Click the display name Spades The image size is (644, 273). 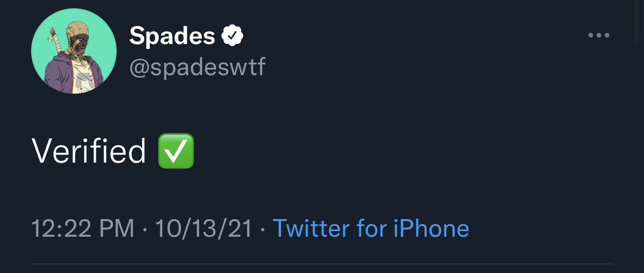coord(172,36)
